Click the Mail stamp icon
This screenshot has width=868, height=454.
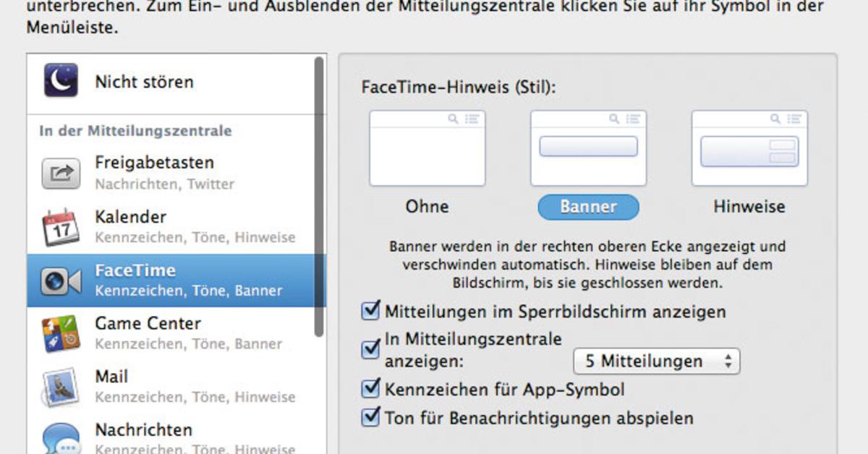click(x=61, y=387)
